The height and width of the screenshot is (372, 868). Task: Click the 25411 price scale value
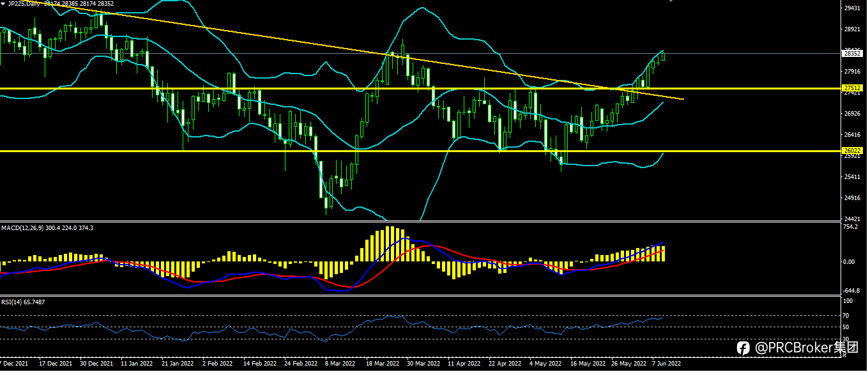[851, 176]
